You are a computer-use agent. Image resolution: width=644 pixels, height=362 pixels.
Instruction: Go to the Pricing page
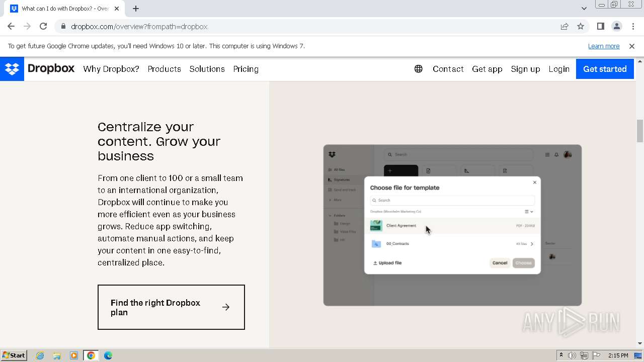click(x=246, y=69)
